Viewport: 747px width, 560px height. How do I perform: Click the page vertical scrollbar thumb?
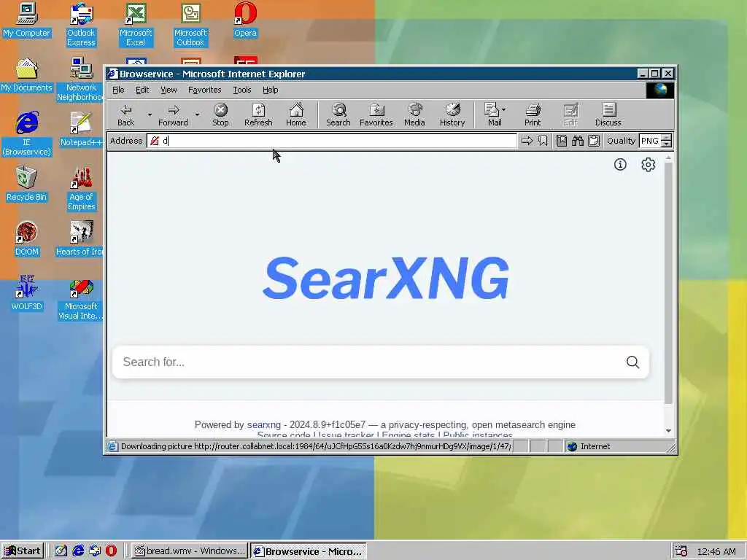[668, 284]
